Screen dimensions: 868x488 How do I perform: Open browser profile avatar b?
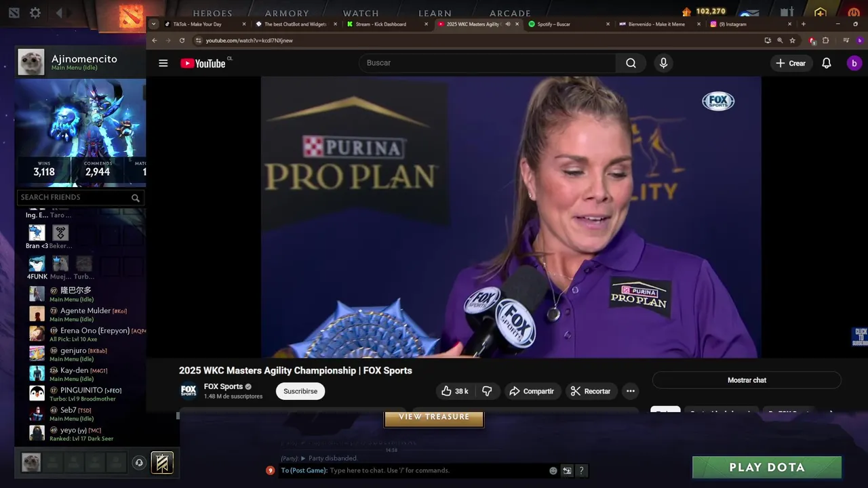click(860, 40)
